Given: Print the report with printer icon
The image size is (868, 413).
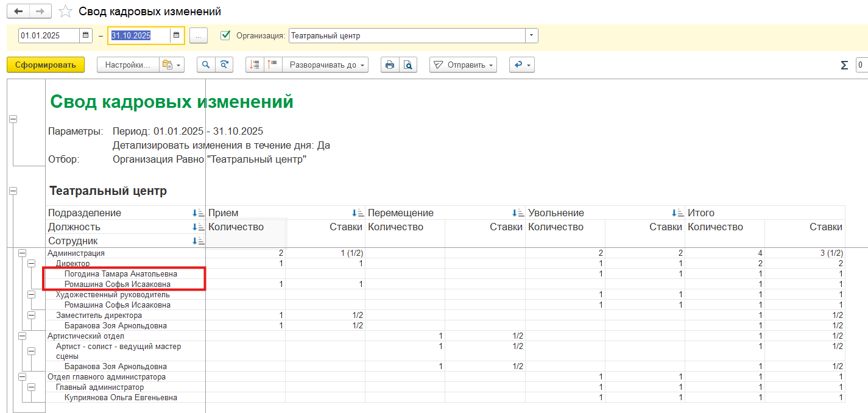Looking at the screenshot, I should click(390, 65).
